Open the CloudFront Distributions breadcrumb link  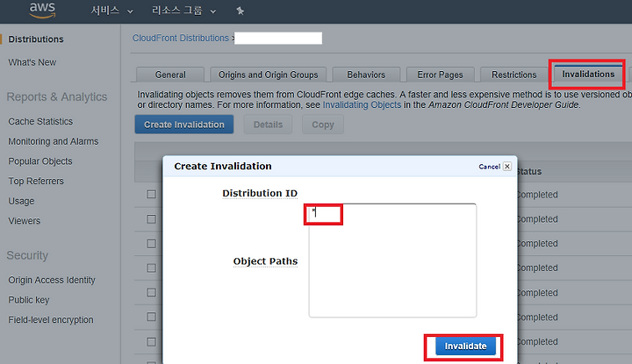click(181, 38)
